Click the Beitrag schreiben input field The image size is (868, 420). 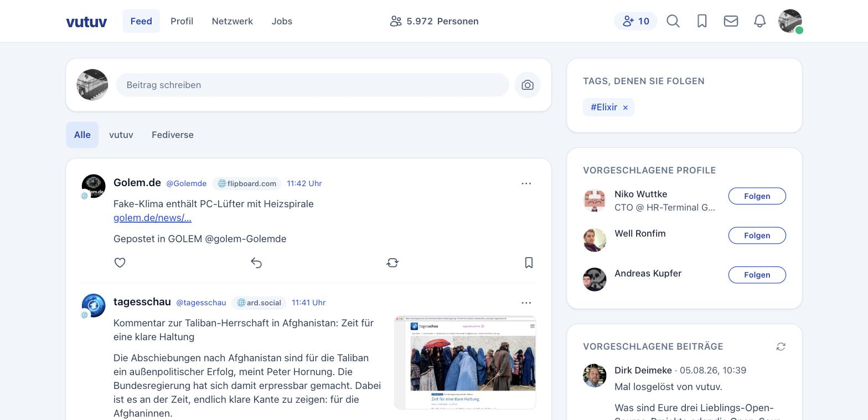point(312,85)
